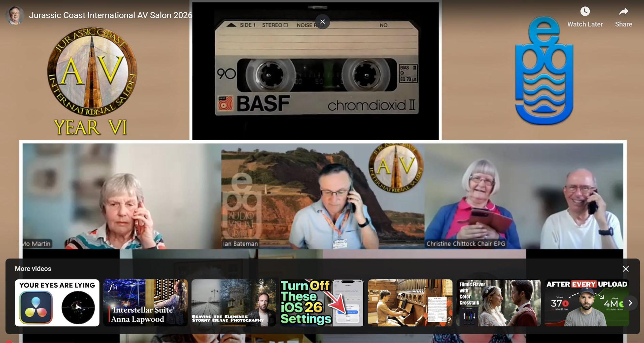Dismiss the round X button over the cassette

pos(322,22)
